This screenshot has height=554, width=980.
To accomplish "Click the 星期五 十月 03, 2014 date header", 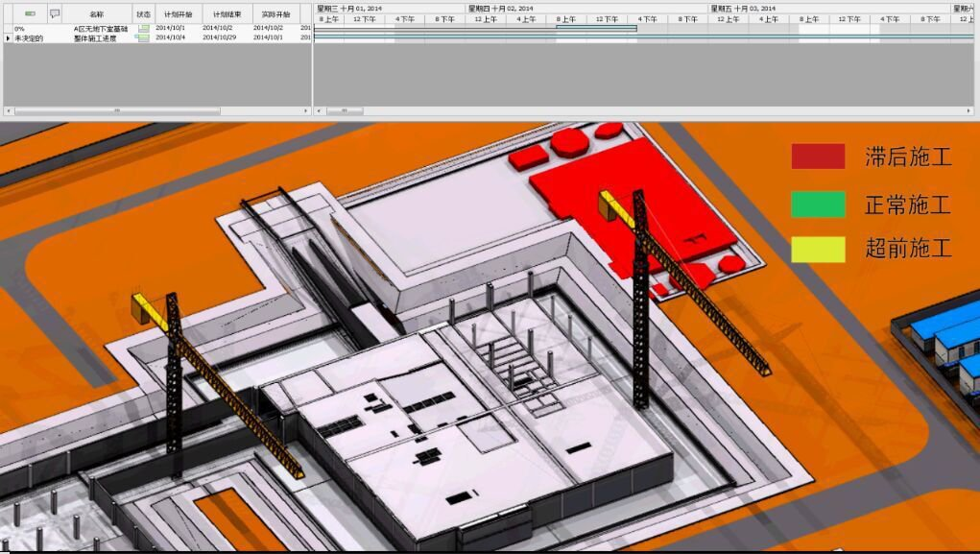I will pyautogui.click(x=743, y=9).
